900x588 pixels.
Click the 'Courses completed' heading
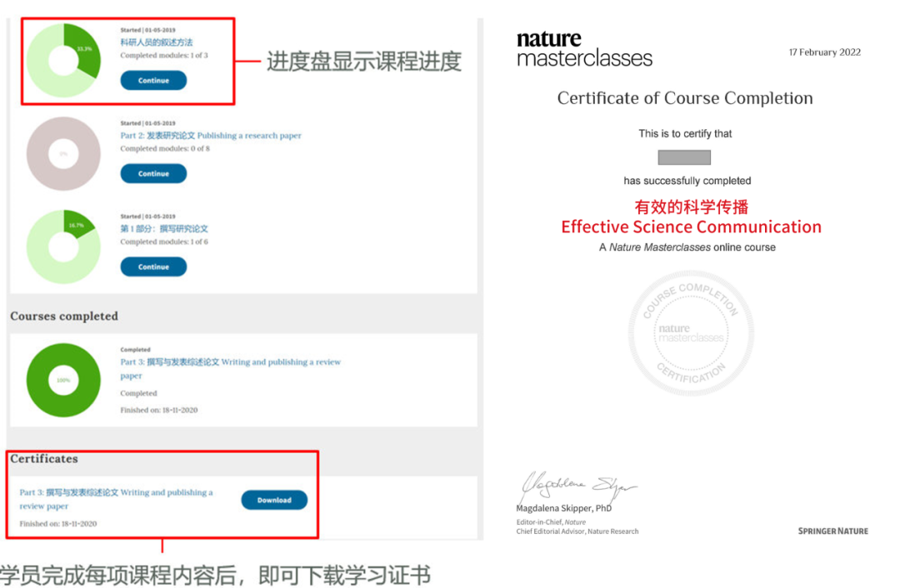[x=64, y=316]
